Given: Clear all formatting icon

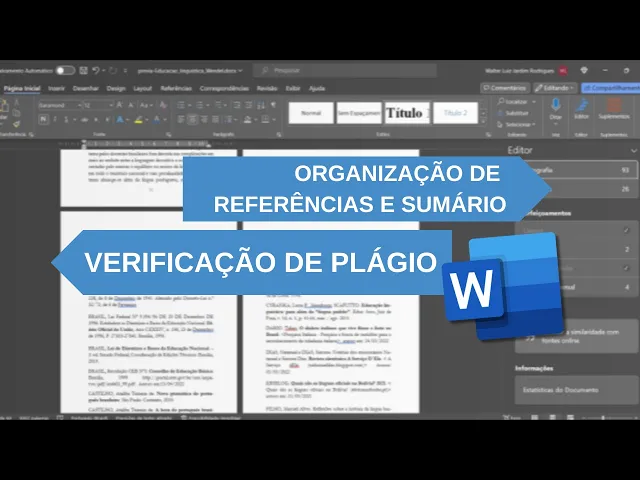Looking at the screenshot, I should [x=162, y=105].
